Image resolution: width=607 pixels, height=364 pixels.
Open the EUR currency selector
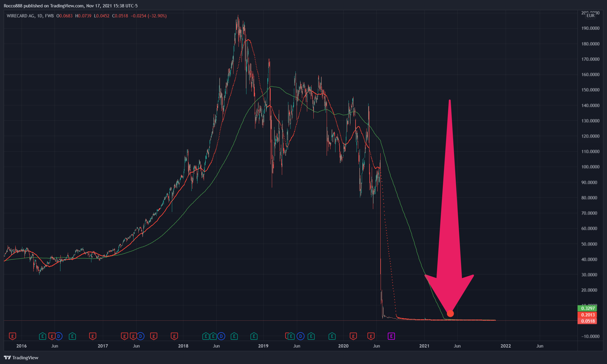(590, 16)
